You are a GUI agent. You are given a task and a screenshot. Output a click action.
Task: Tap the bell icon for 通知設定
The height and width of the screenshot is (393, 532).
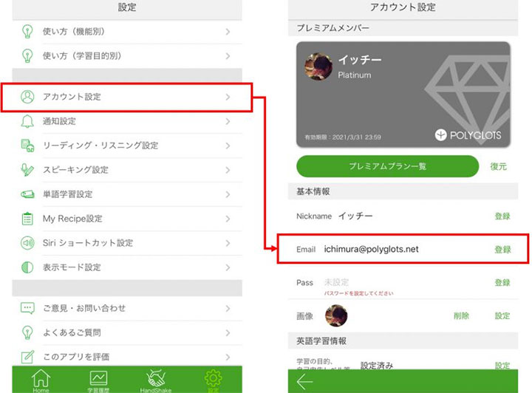pyautogui.click(x=27, y=121)
